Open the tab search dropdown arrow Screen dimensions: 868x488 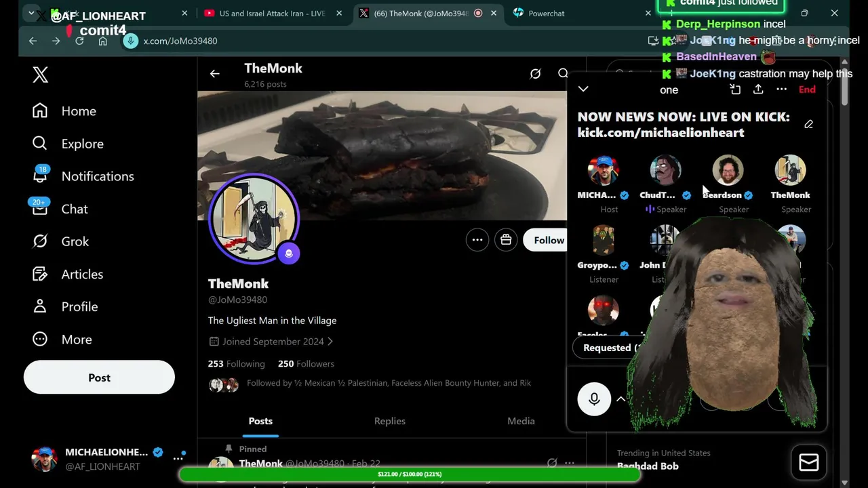[x=31, y=13]
